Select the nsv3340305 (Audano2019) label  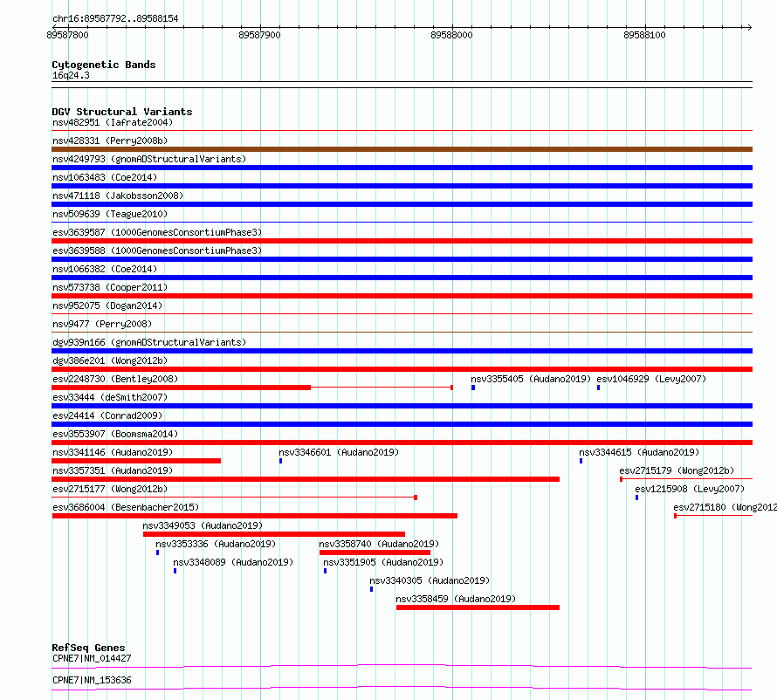tap(430, 580)
